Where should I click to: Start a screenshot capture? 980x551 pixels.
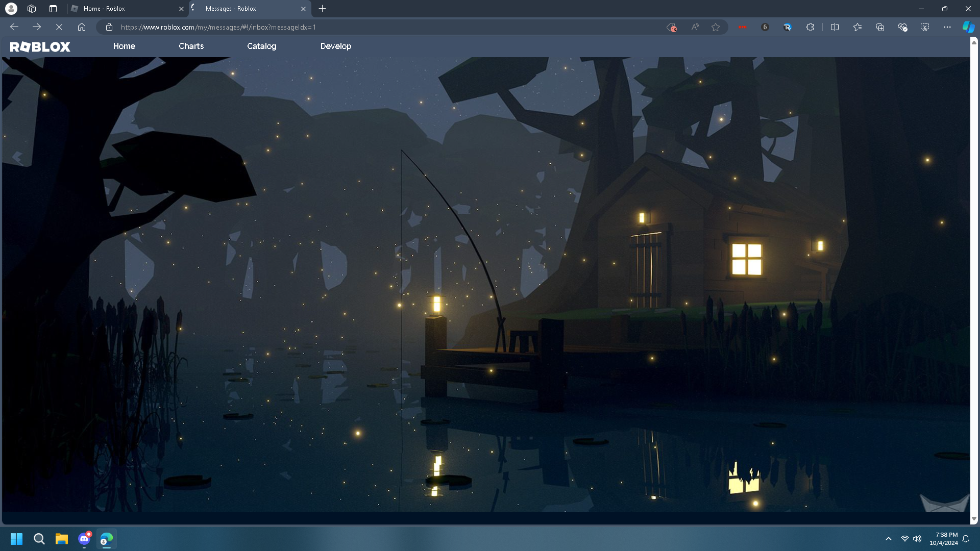pos(925,27)
